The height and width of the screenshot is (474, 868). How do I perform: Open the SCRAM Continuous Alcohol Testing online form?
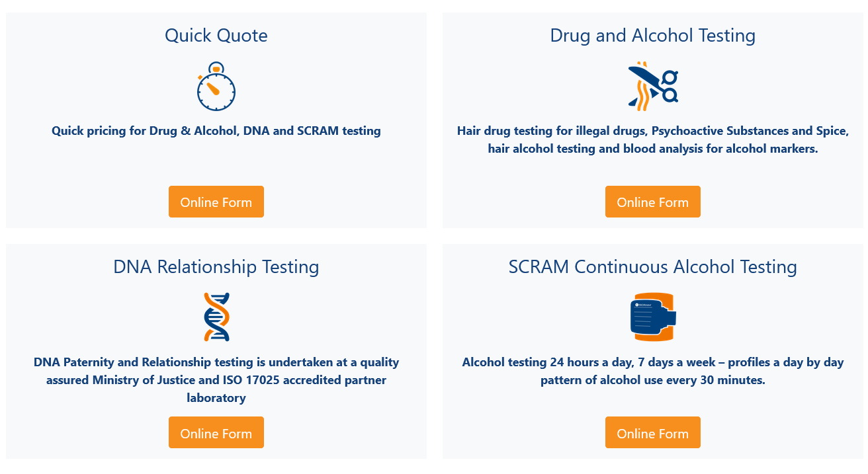tap(652, 433)
